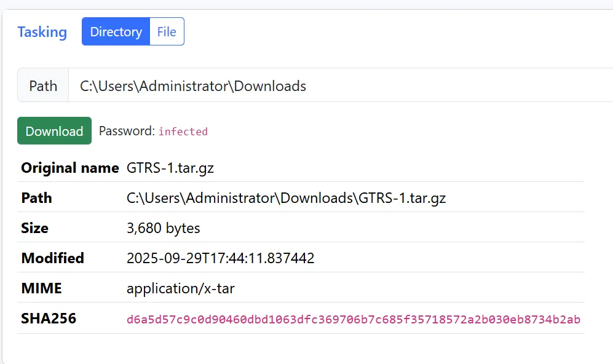Image resolution: width=613 pixels, height=364 pixels.
Task: Click the SHA256 hash value
Action: [354, 319]
